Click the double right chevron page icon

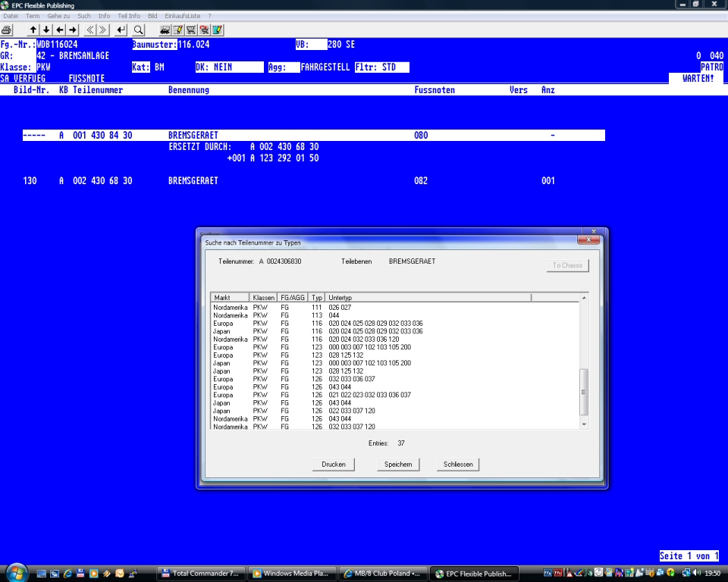(103, 30)
